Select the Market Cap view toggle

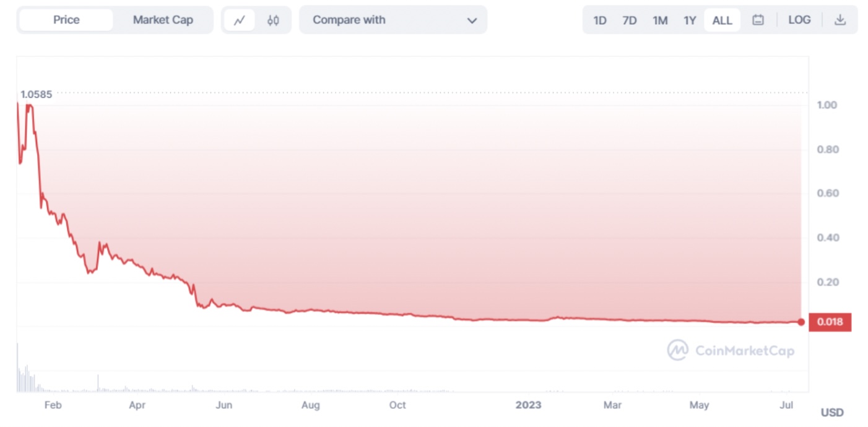(163, 20)
